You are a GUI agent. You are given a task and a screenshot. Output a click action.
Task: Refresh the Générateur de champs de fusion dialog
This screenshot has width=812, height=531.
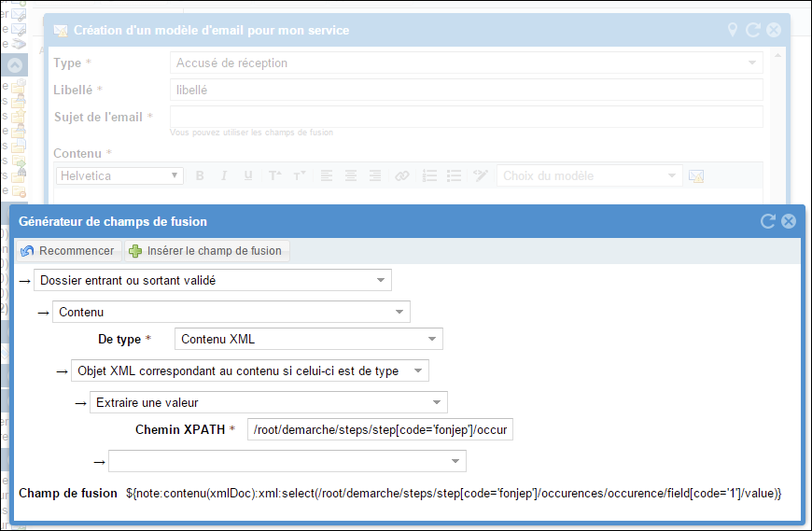click(768, 221)
